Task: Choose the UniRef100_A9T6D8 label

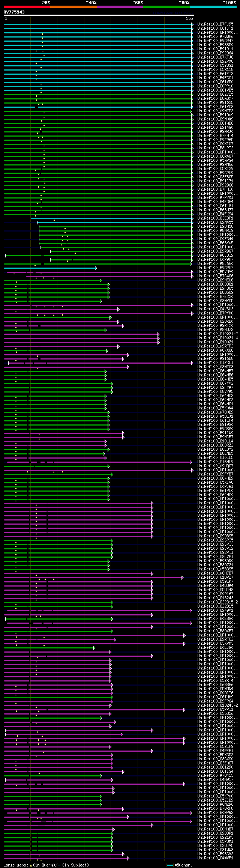Action: (215, 358)
